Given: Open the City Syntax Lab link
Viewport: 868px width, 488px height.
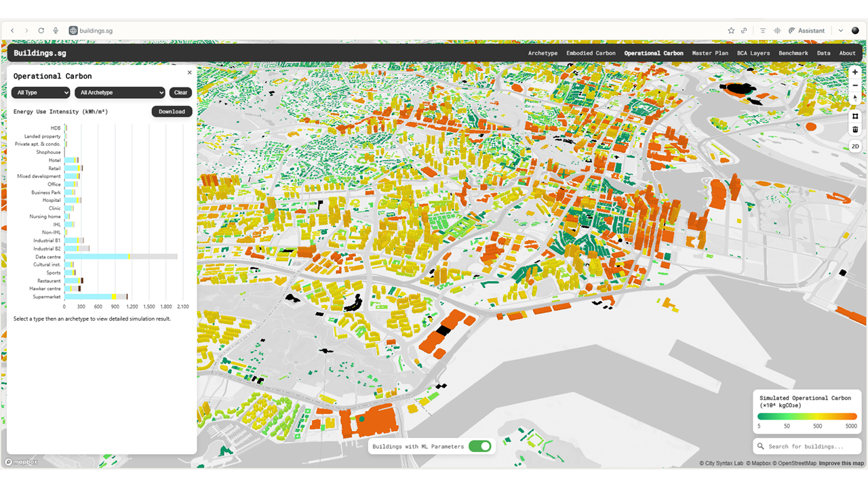Looking at the screenshot, I should 722,464.
